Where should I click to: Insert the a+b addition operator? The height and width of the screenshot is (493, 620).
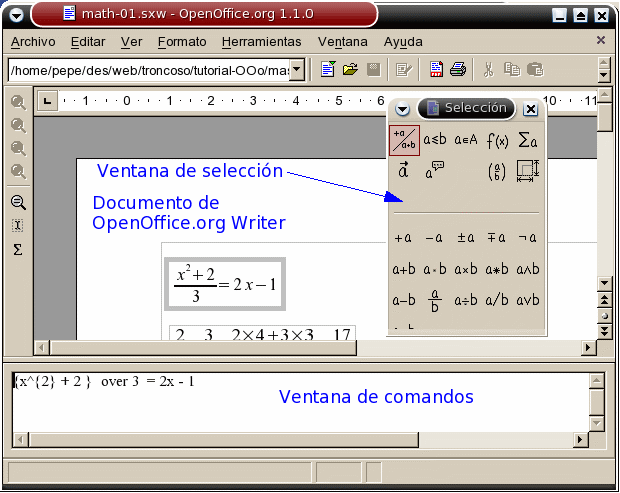(404, 269)
